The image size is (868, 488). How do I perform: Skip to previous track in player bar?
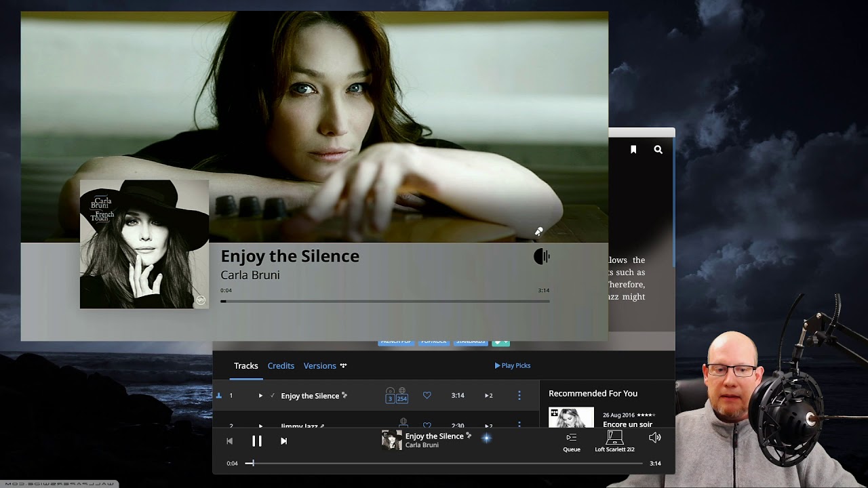pyautogui.click(x=229, y=441)
